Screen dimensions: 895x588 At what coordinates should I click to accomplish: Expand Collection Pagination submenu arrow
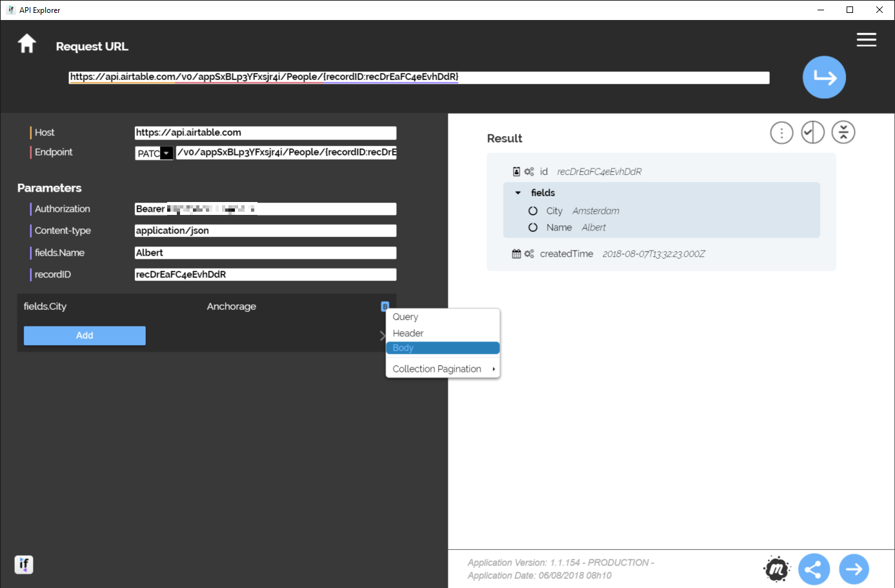click(x=494, y=369)
